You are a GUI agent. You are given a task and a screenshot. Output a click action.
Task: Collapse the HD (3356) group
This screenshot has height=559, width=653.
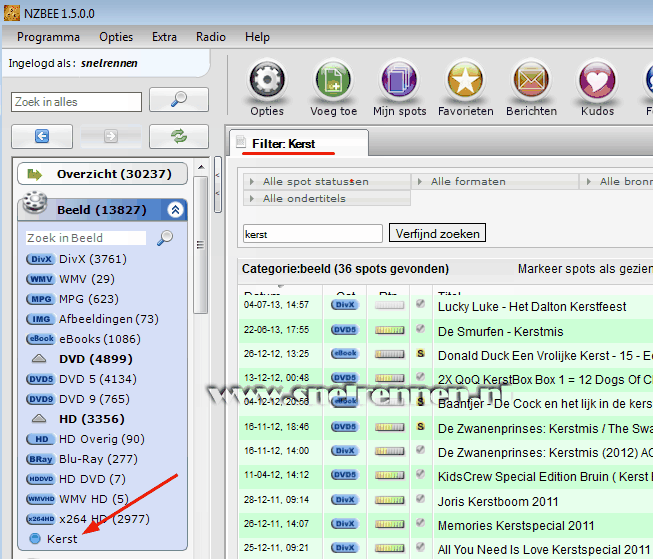coord(39,419)
